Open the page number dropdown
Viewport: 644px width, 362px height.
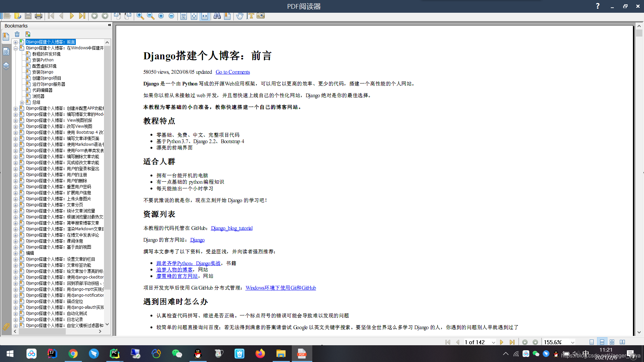[x=493, y=342]
